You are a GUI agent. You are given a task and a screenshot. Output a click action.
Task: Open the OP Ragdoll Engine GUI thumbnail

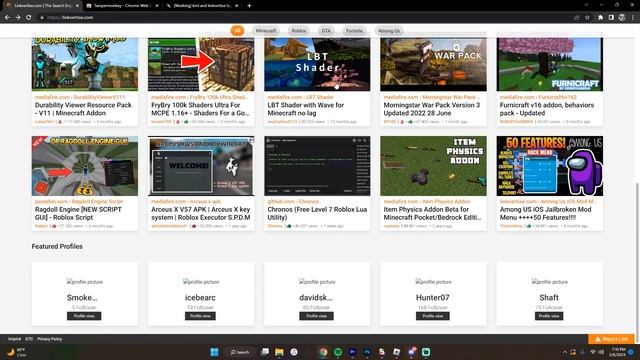[x=85, y=166]
